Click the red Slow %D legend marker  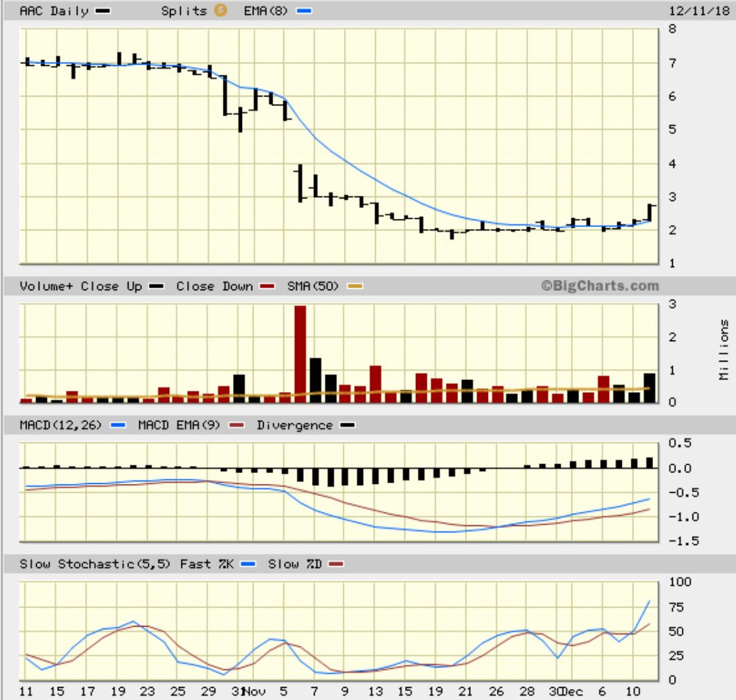337,564
